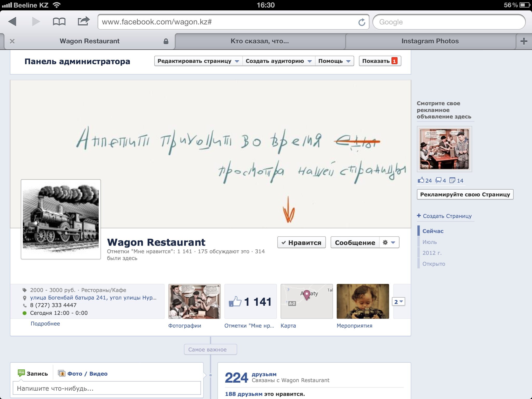The width and height of the screenshot is (532, 399).
Task: Click the lock icon on Wagon tab
Action: [166, 41]
